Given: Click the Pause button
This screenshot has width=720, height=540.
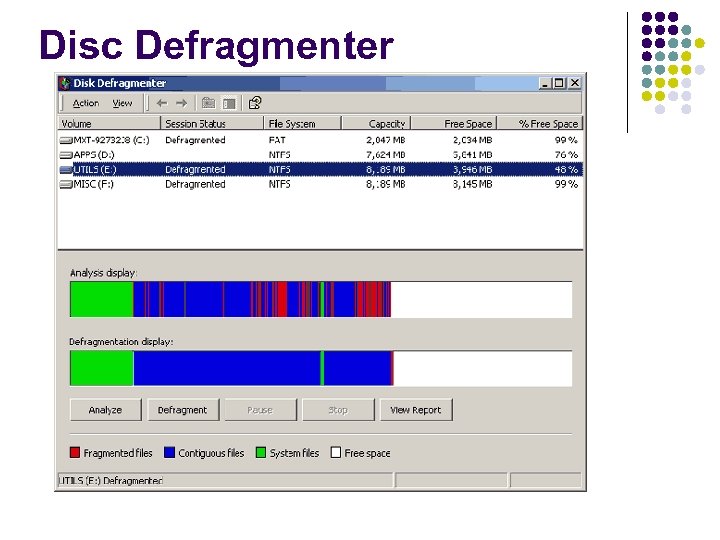Looking at the screenshot, I should pos(261,410).
